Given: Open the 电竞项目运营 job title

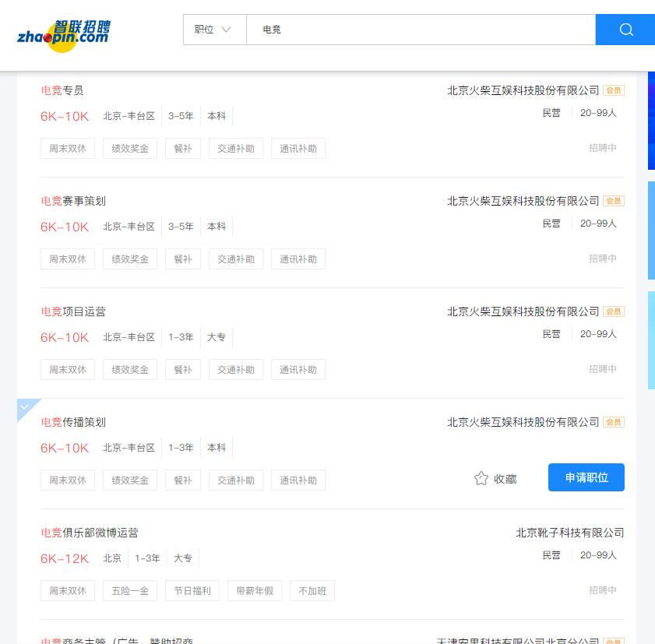Looking at the screenshot, I should pyautogui.click(x=73, y=311).
